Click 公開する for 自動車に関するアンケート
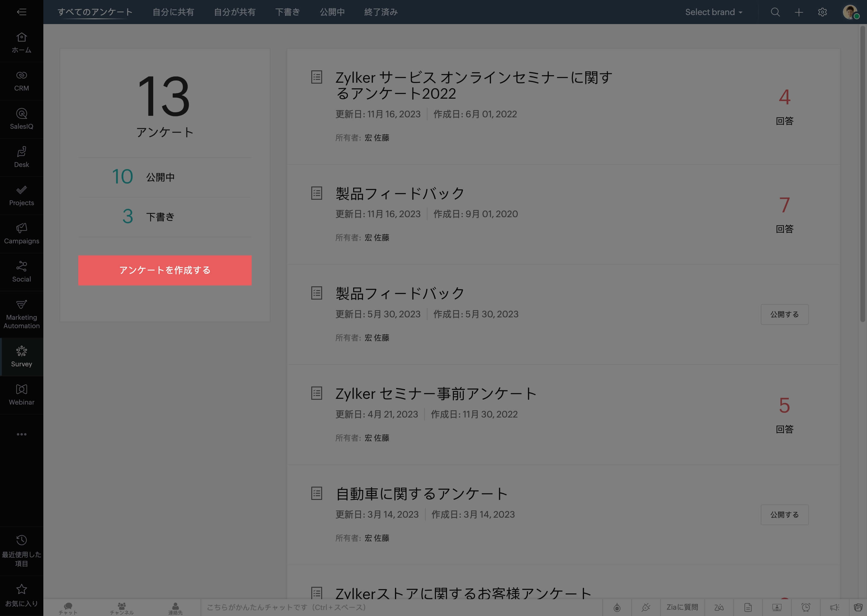The image size is (867, 616). click(784, 514)
